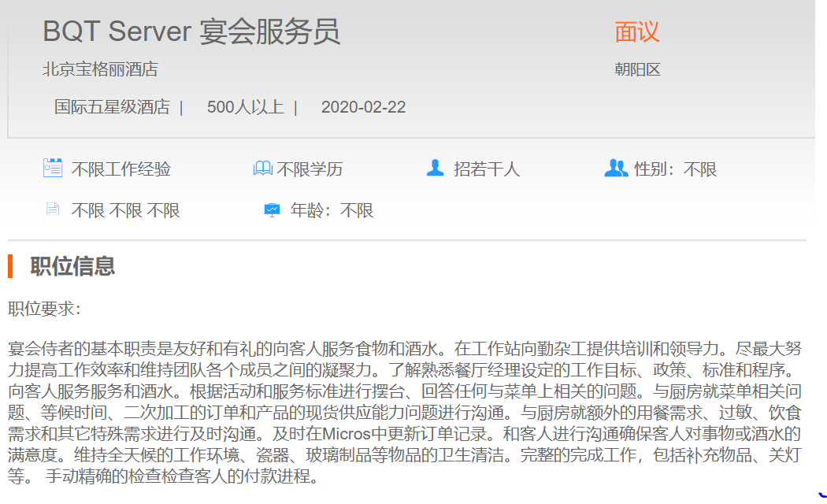Screen dimensions: 827x504
Task: Select the orange 面议 salary text
Action: (x=636, y=32)
